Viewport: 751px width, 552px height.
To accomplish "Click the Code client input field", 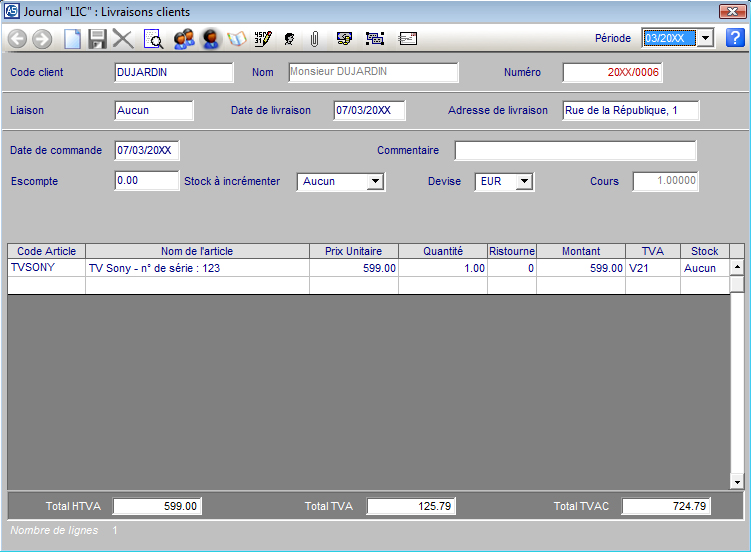I will coord(174,73).
